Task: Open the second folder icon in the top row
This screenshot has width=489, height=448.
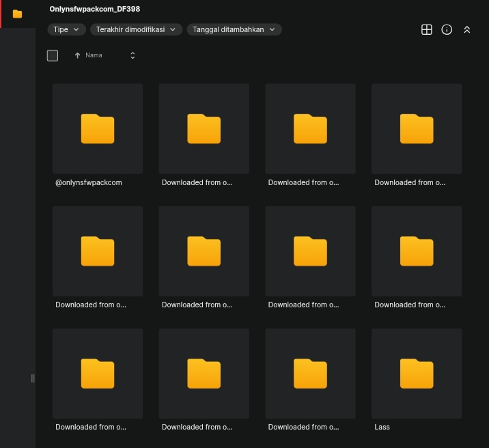Action: [x=204, y=128]
